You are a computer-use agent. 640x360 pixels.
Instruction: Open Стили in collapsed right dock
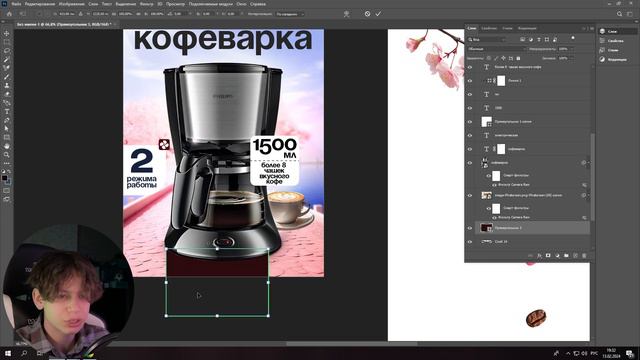tap(613, 50)
